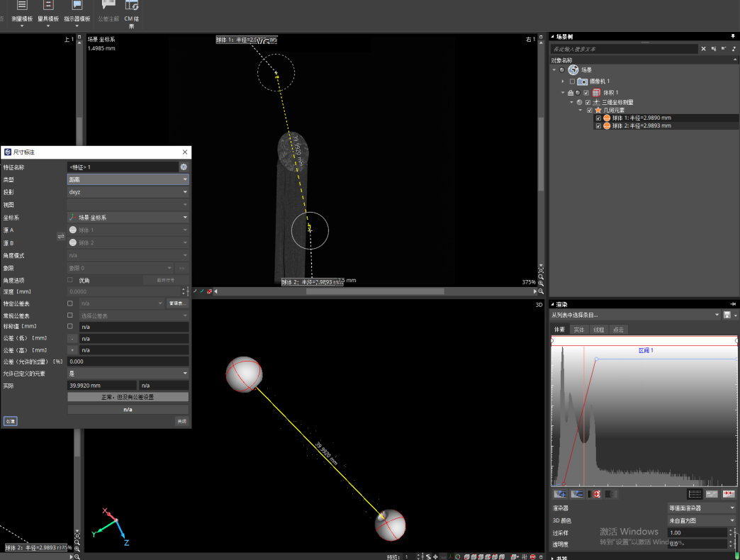Switch to the 实体 tab
Screen dimensions: 740x560
(579, 330)
